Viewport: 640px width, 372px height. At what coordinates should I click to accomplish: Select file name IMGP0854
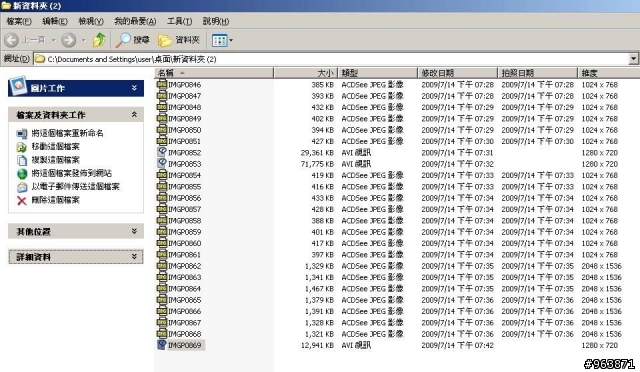(184, 175)
